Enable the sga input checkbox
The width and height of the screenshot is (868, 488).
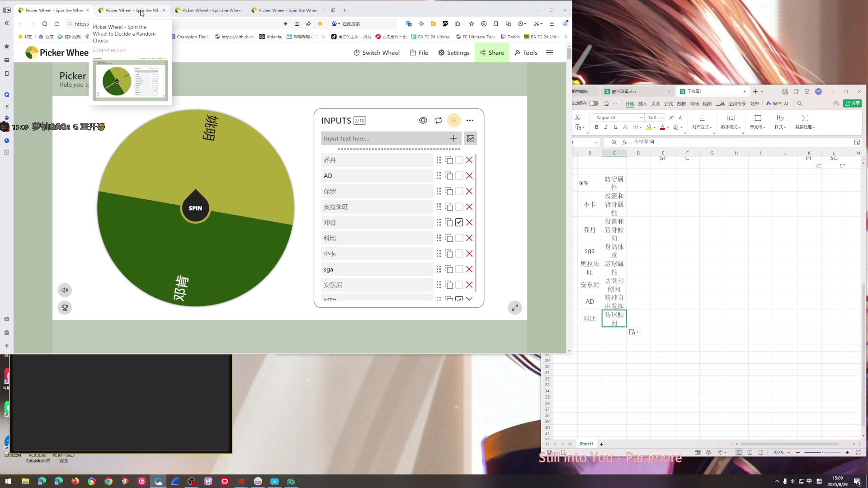click(x=459, y=269)
